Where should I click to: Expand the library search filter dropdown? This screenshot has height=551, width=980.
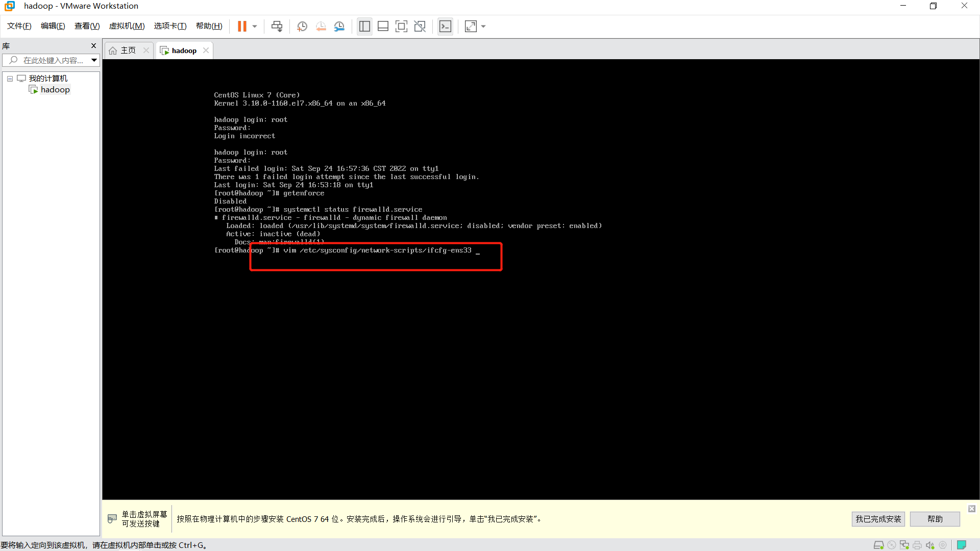94,60
